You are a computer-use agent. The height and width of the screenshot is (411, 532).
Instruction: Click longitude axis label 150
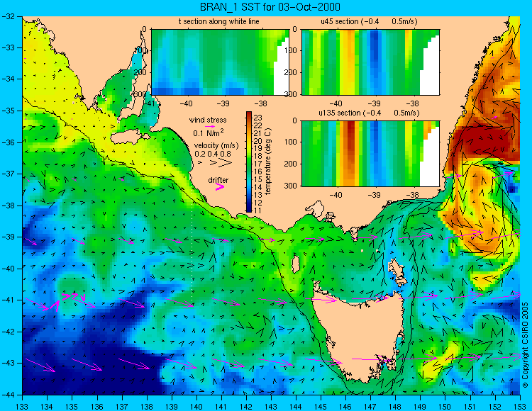(x=445, y=407)
